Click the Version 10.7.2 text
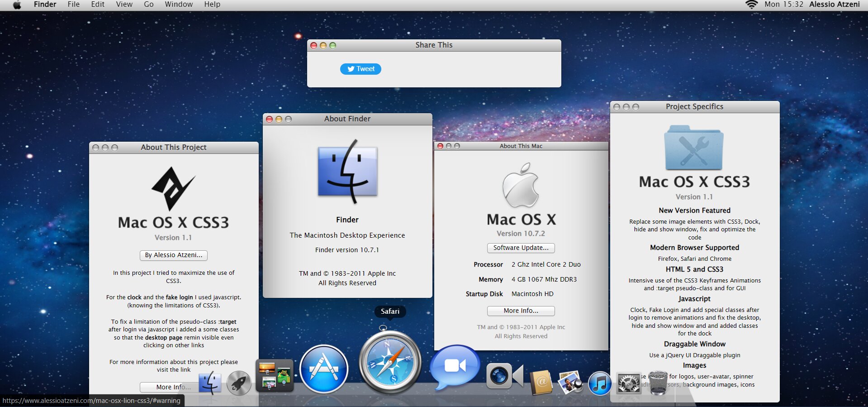The image size is (868, 407). tap(521, 234)
